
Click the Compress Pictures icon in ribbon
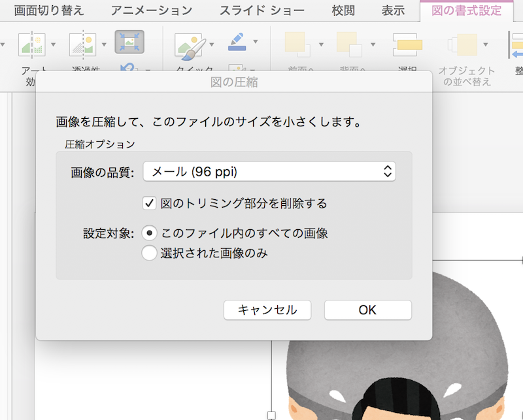tap(129, 42)
